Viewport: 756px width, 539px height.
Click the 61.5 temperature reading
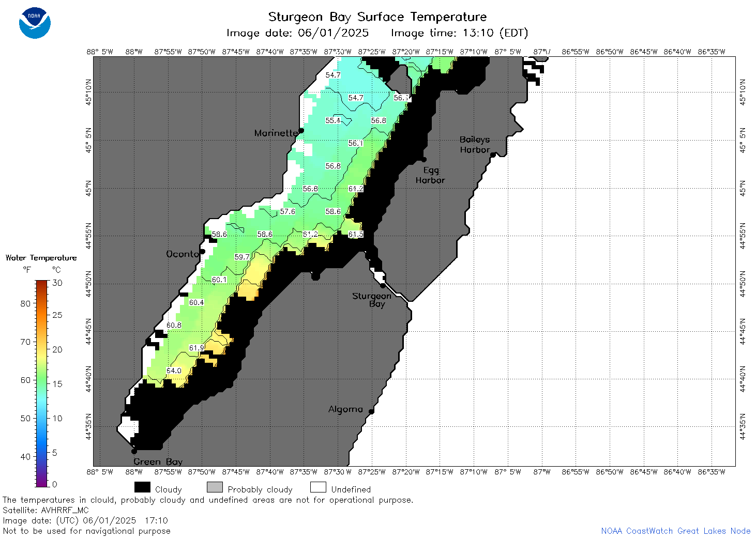356,234
